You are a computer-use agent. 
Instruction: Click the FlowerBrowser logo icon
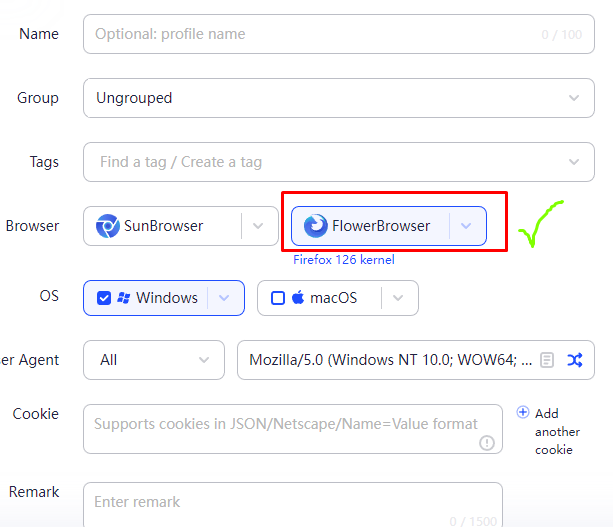pyautogui.click(x=315, y=226)
